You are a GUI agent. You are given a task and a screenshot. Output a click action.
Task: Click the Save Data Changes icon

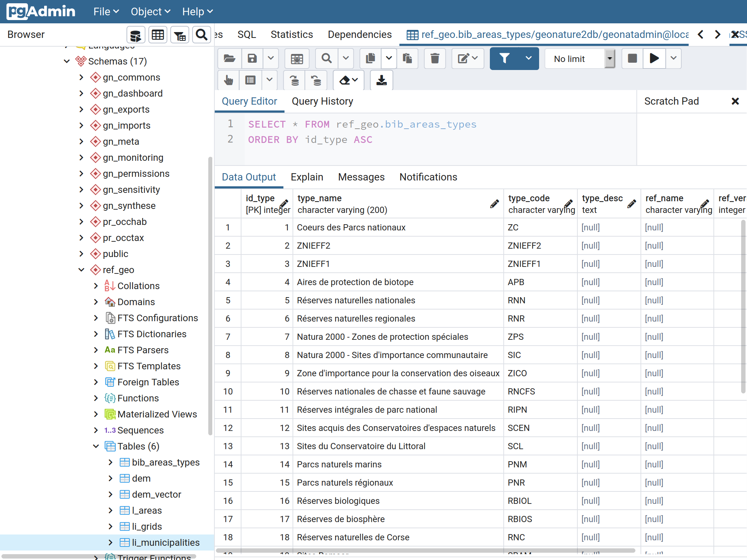[297, 58]
